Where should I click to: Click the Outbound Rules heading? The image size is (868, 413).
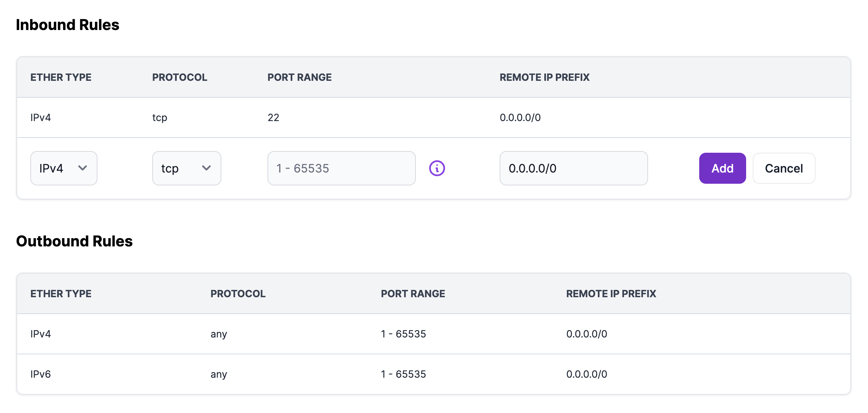tap(74, 241)
